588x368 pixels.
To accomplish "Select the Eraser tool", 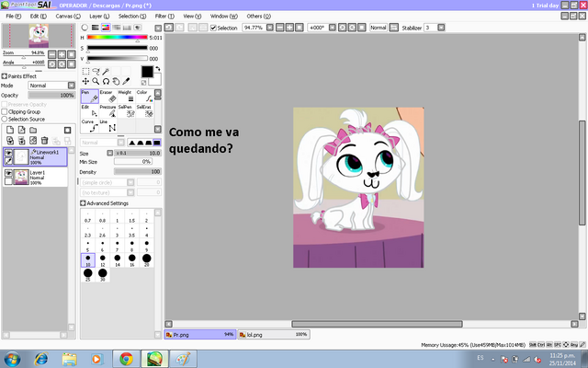I will tap(108, 97).
